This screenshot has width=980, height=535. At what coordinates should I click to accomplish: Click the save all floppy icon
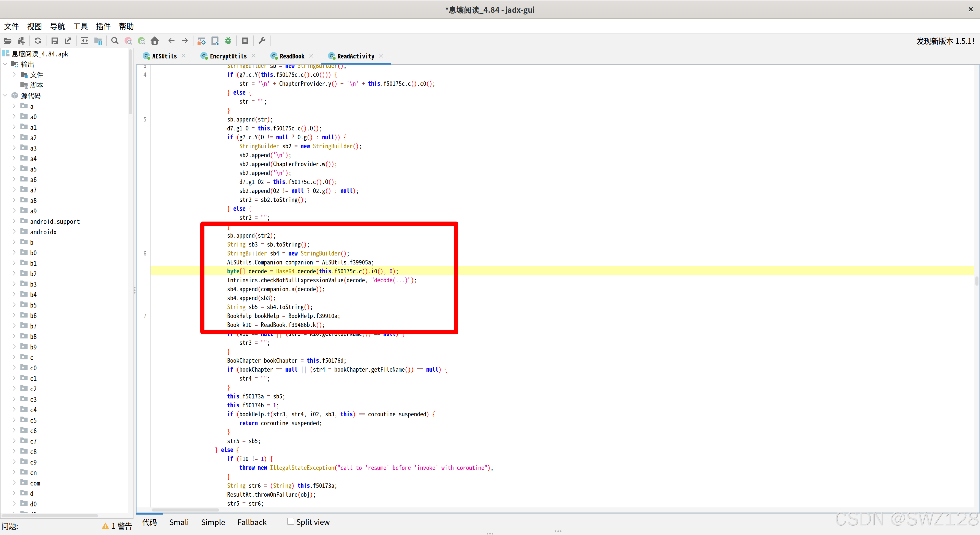(x=54, y=41)
